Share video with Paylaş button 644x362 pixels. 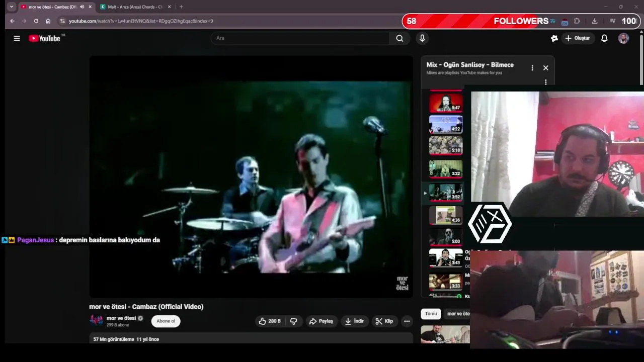[321, 321]
